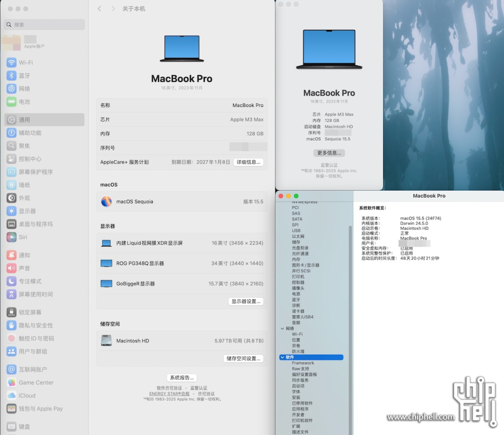The height and width of the screenshot is (435, 504).
Task: Select 储存 in System Information sidebar
Action: [296, 242]
